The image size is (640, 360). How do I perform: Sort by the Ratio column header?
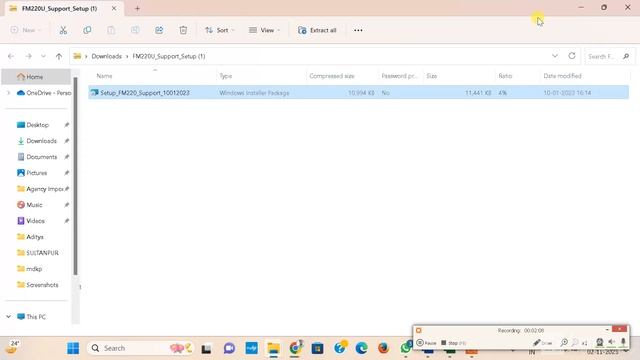point(505,76)
